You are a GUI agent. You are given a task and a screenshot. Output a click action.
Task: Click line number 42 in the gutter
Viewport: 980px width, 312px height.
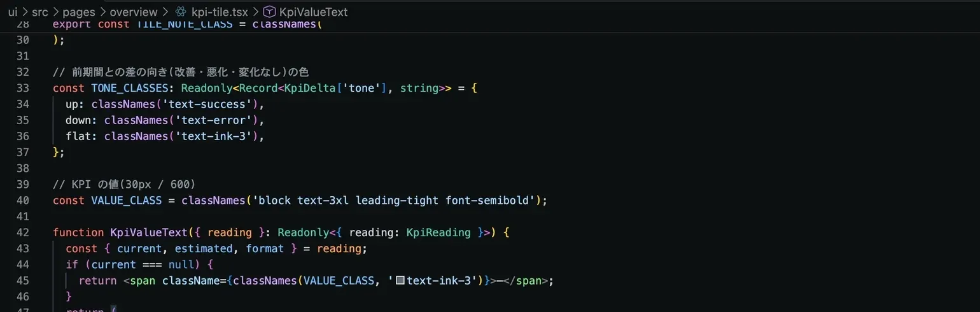tap(22, 232)
